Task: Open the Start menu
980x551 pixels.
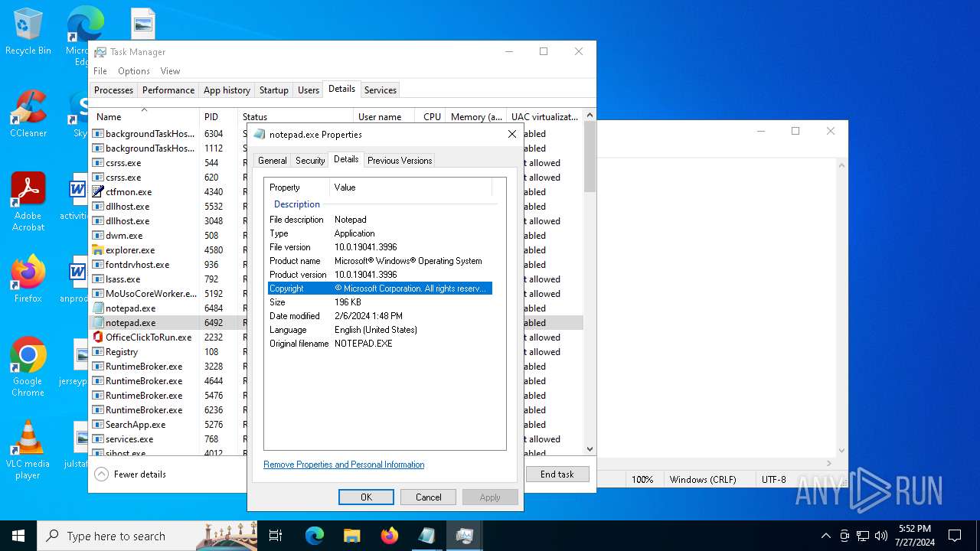Action: point(18,536)
